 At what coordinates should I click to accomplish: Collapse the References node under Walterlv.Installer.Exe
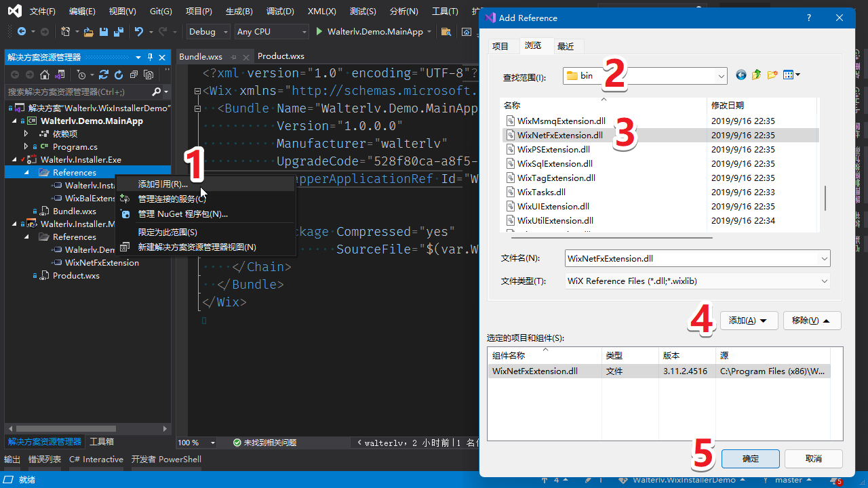[26, 173]
